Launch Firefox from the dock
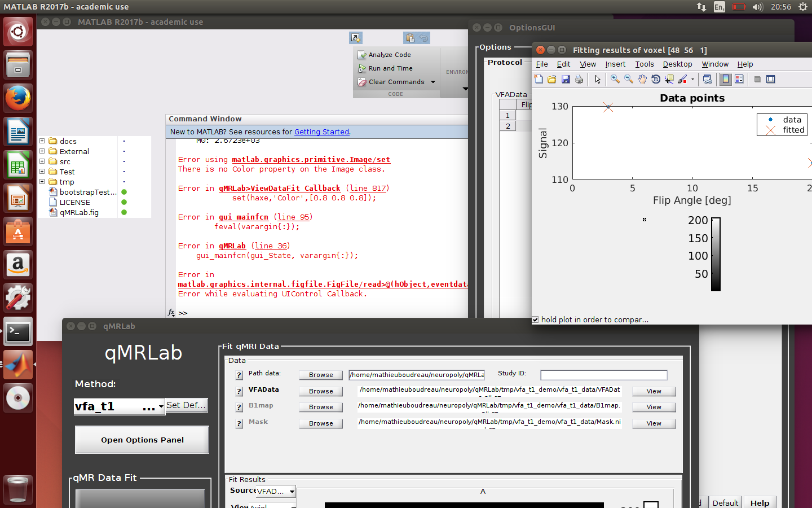812x508 pixels. tap(17, 97)
